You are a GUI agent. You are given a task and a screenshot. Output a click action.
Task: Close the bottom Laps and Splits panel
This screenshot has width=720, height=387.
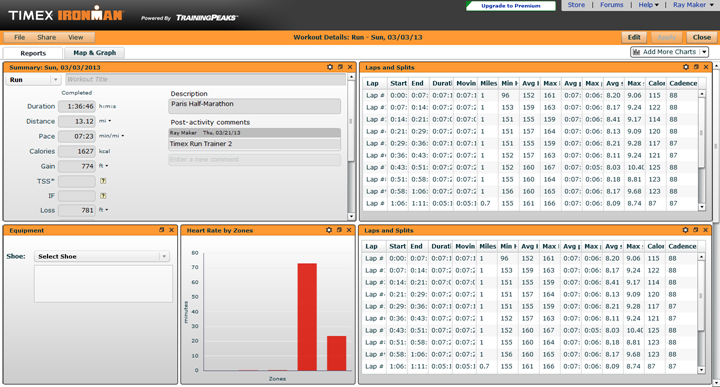pos(705,230)
